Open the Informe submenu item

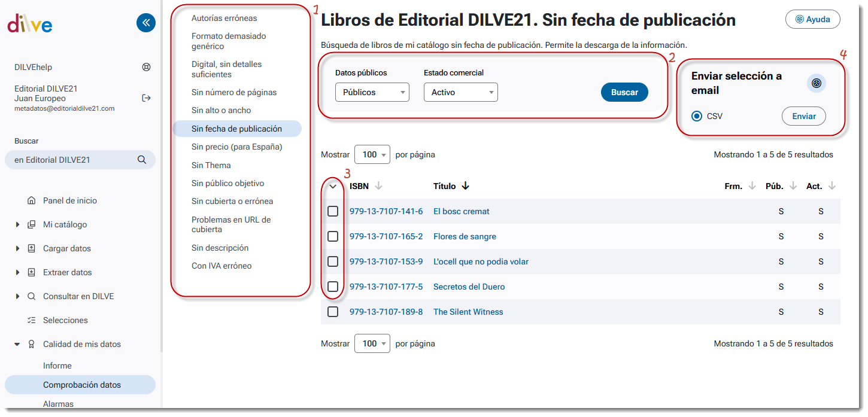point(57,366)
